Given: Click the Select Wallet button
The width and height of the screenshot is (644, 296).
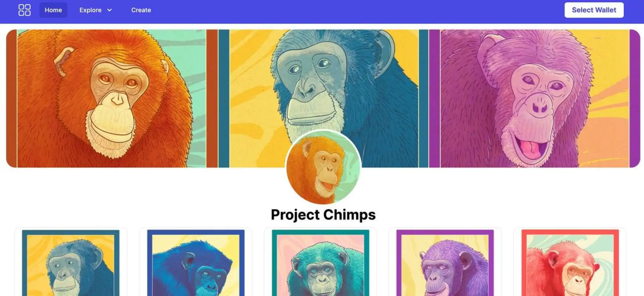Looking at the screenshot, I should [594, 10].
